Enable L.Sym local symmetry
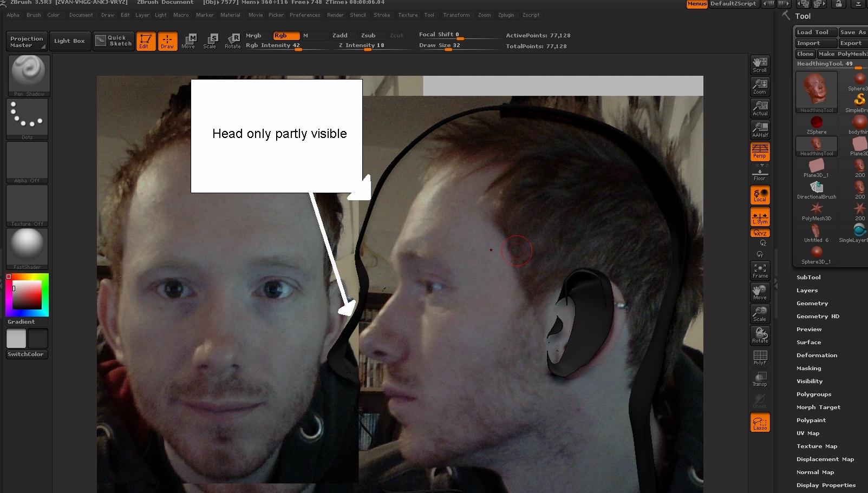This screenshot has width=868, height=493. [x=760, y=218]
